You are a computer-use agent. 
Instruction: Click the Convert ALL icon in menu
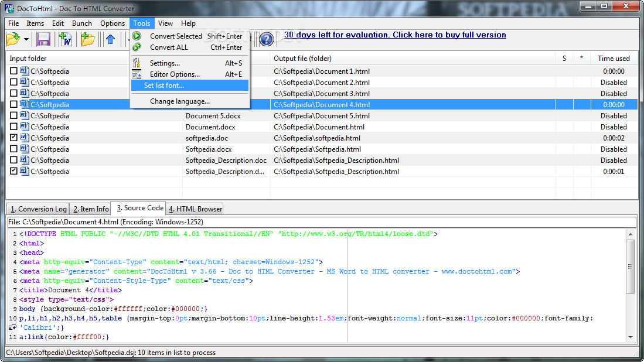[x=137, y=47]
